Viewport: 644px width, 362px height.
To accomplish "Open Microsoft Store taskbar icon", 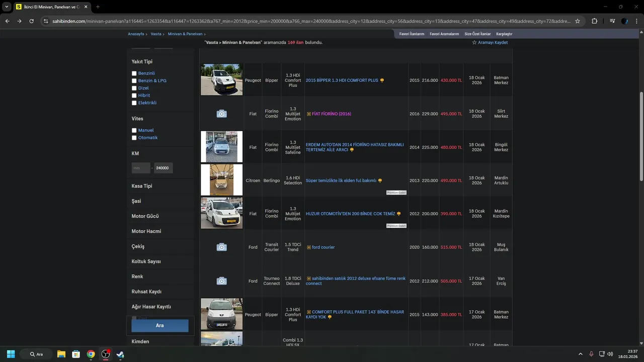I will point(76,354).
